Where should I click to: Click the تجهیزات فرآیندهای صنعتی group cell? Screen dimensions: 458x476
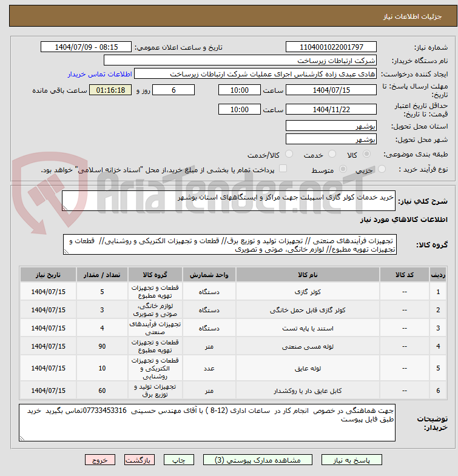tap(155, 328)
